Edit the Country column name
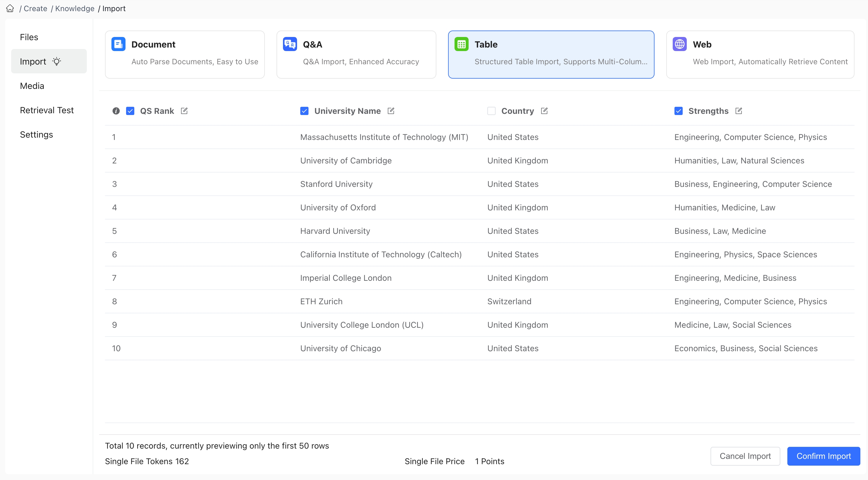This screenshot has width=868, height=480. (544, 111)
